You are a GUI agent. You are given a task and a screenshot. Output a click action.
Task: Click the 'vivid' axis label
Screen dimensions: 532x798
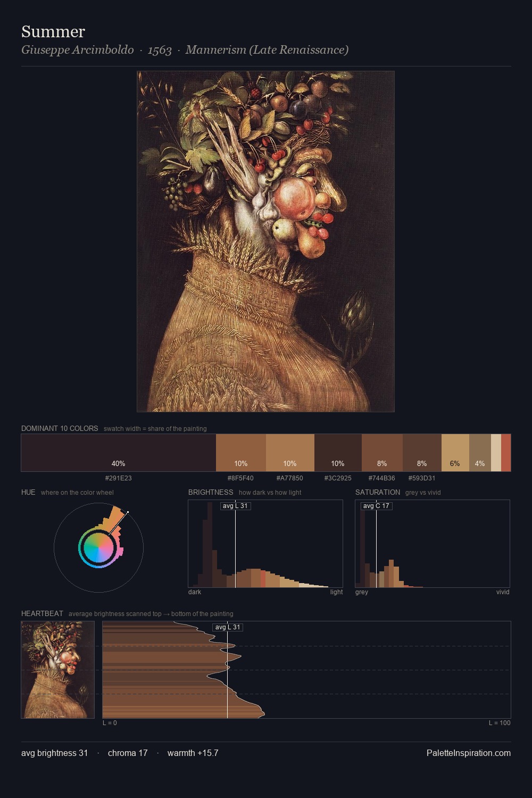point(503,592)
